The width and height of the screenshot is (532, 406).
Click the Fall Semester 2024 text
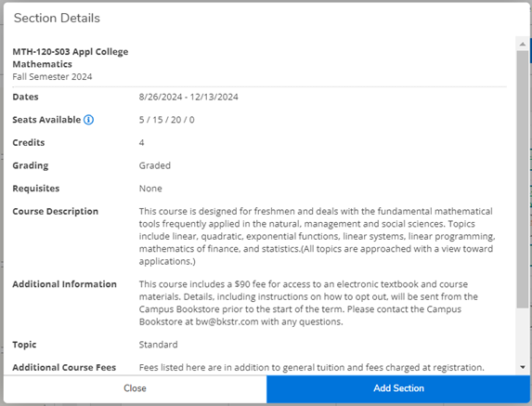(x=52, y=77)
